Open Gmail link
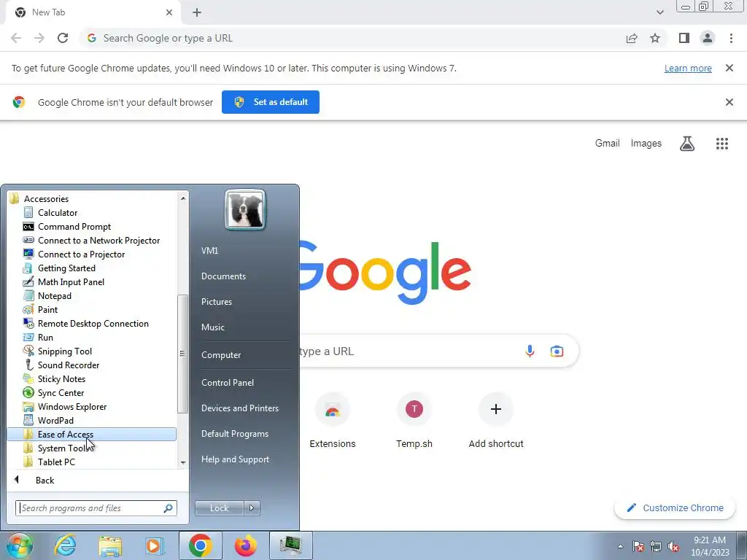This screenshot has width=747, height=560. tap(607, 144)
